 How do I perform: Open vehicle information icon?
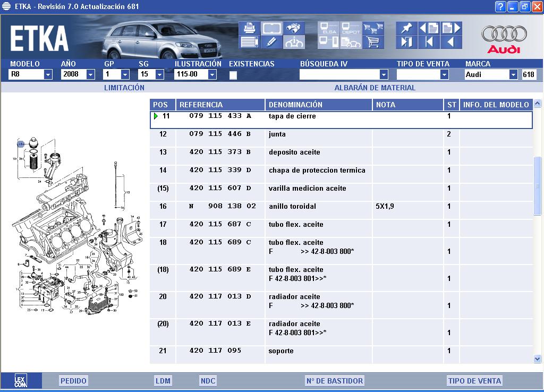tap(294, 42)
